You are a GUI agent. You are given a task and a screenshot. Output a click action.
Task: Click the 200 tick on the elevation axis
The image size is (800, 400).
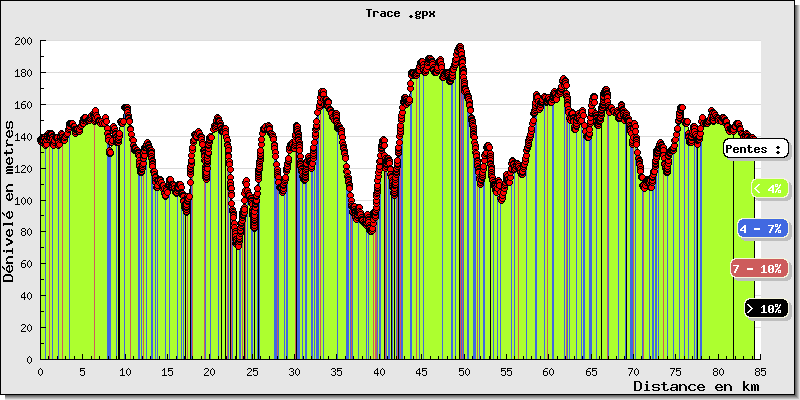click(x=23, y=41)
